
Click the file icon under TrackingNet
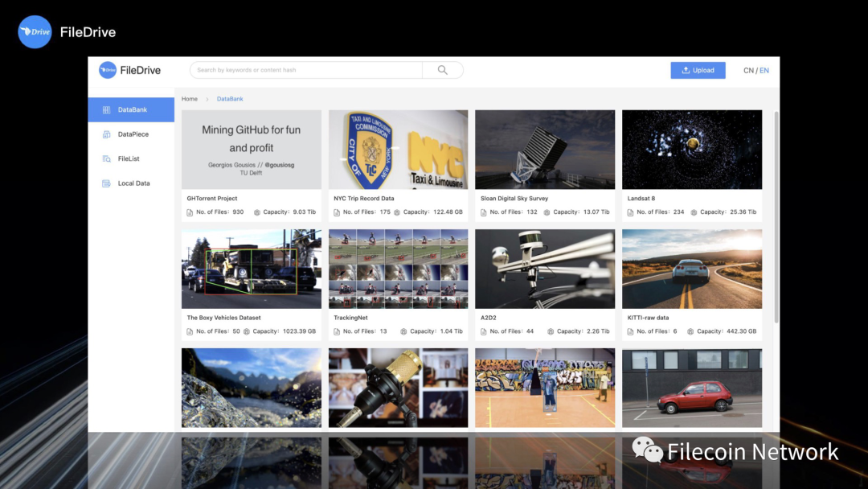(337, 331)
